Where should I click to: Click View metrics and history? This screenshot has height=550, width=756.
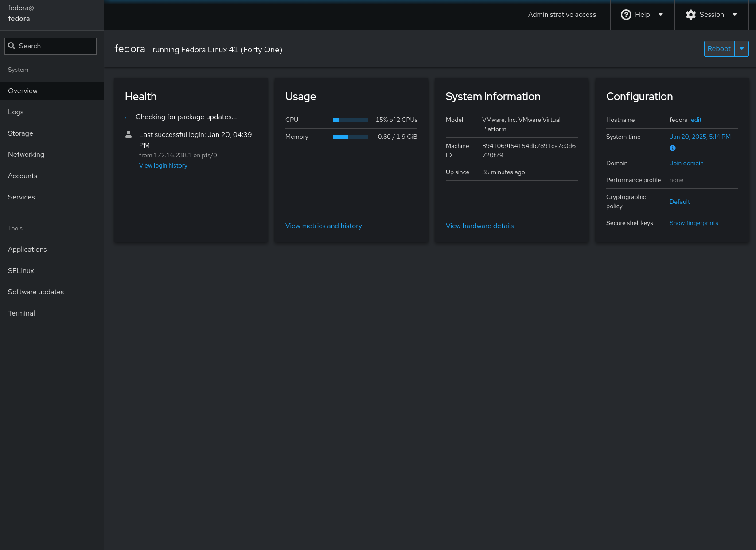pyautogui.click(x=323, y=226)
